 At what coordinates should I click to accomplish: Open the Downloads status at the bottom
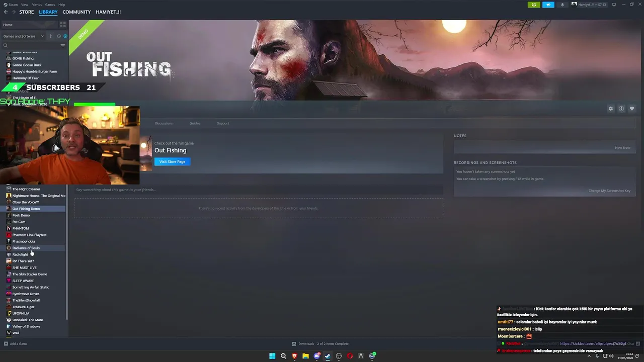320,344
